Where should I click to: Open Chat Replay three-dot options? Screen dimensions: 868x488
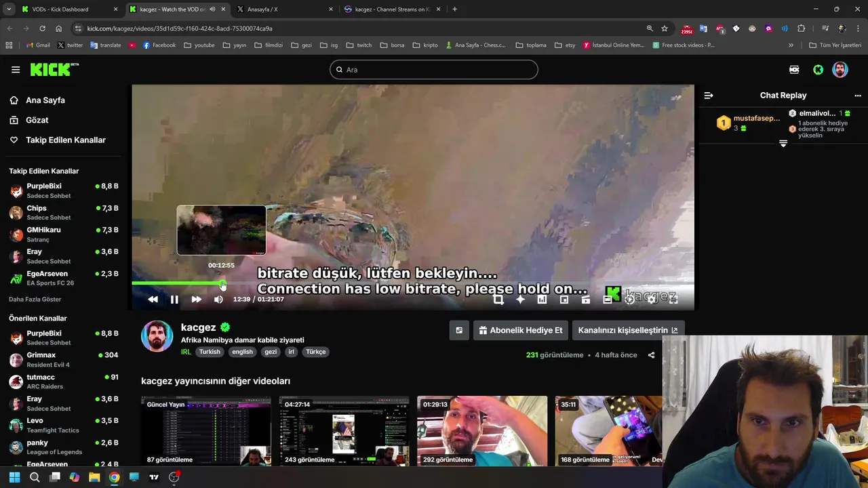[857, 96]
